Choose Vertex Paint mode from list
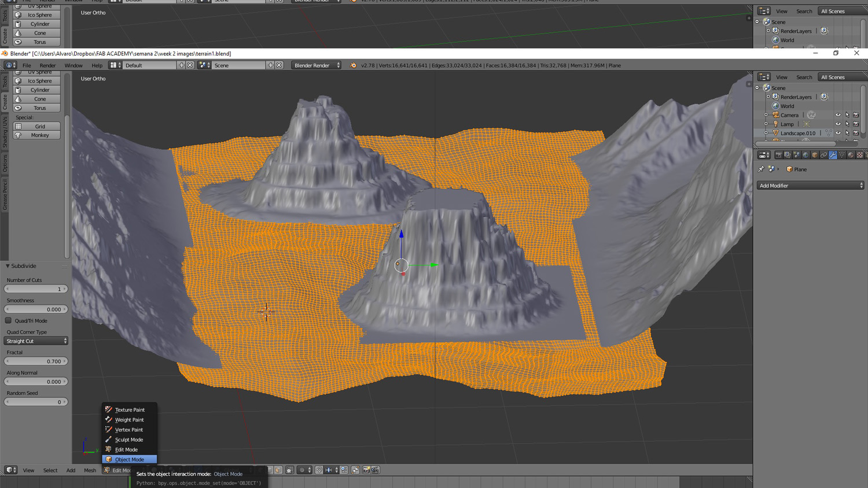 coord(130,430)
